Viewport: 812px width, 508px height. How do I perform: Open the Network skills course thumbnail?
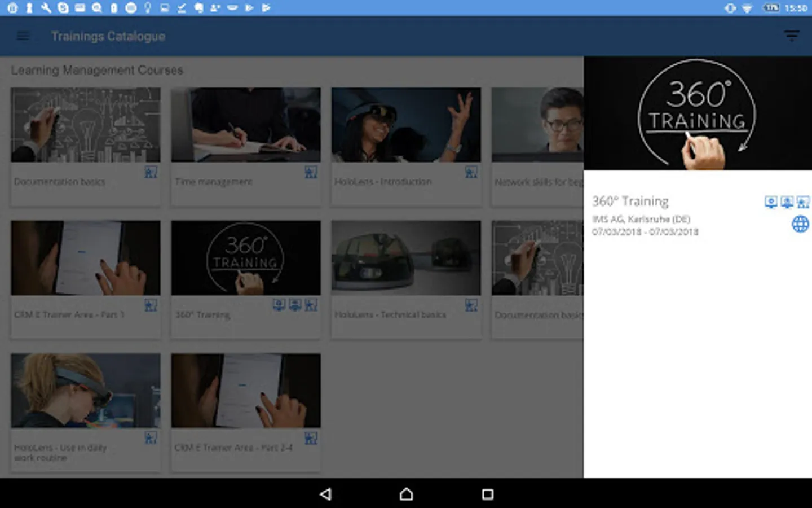(537, 125)
